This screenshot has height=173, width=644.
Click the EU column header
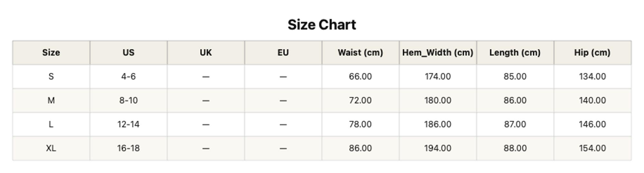pos(283,53)
